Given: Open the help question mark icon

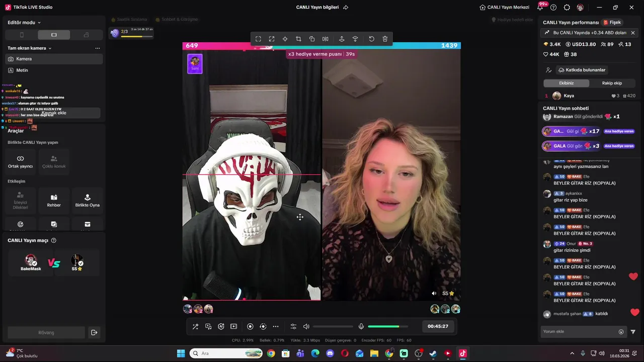Looking at the screenshot, I should pyautogui.click(x=553, y=8).
